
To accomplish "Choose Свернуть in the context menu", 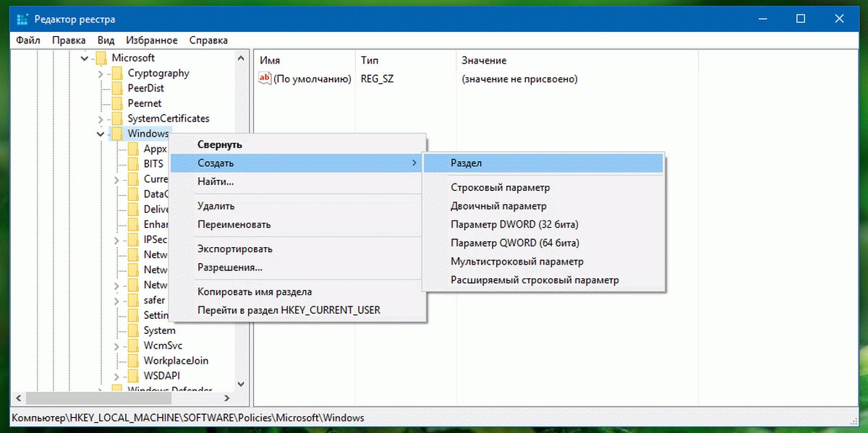I will [297, 145].
